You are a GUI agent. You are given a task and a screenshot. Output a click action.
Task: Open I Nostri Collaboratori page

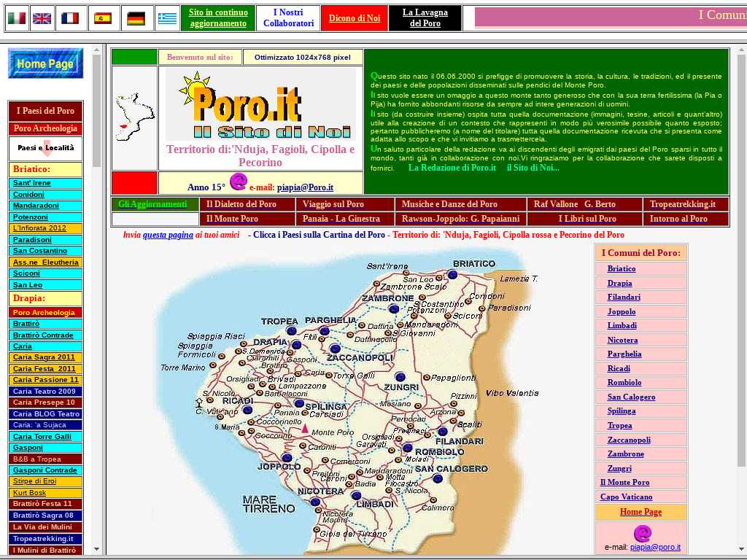coord(288,18)
